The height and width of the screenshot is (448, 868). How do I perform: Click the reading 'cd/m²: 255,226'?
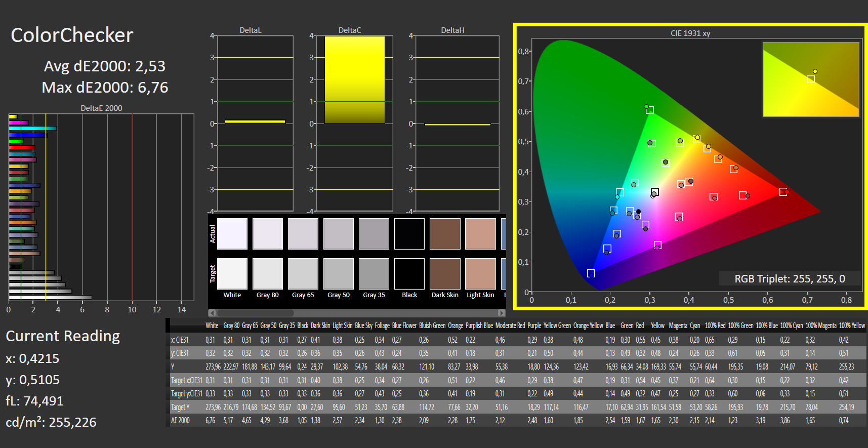pyautogui.click(x=51, y=422)
